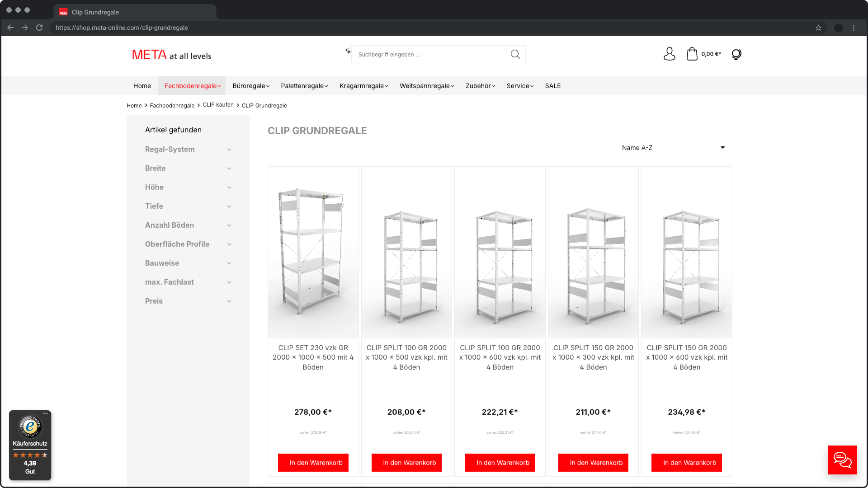Add CLIP SET 230 to the cart
The image size is (868, 488).
click(313, 462)
